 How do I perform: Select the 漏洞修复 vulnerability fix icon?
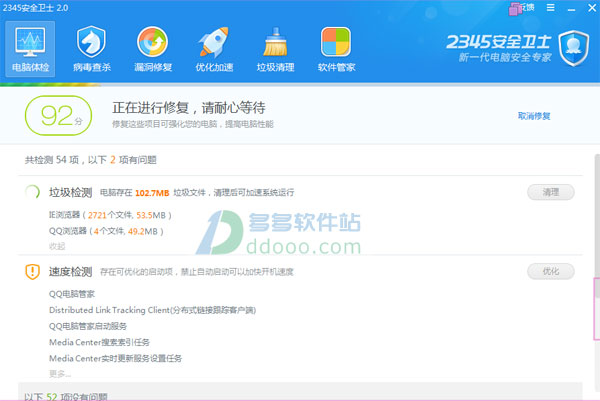pyautogui.click(x=153, y=50)
